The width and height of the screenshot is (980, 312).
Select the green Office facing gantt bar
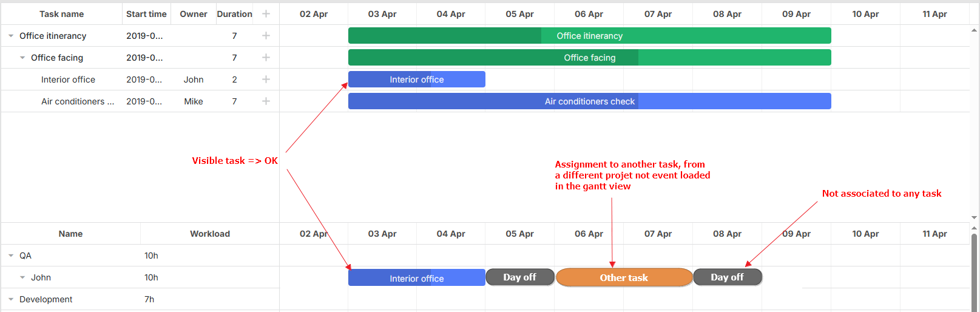tap(590, 58)
